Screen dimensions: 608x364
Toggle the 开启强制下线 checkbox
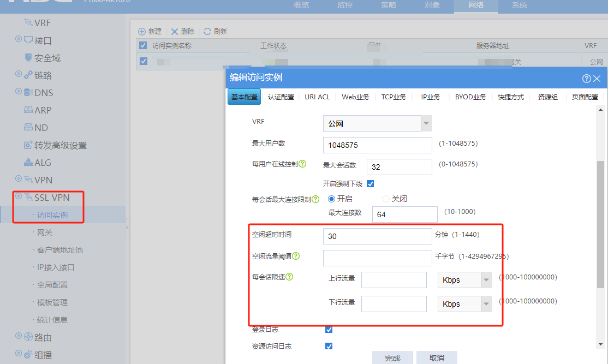click(x=370, y=184)
